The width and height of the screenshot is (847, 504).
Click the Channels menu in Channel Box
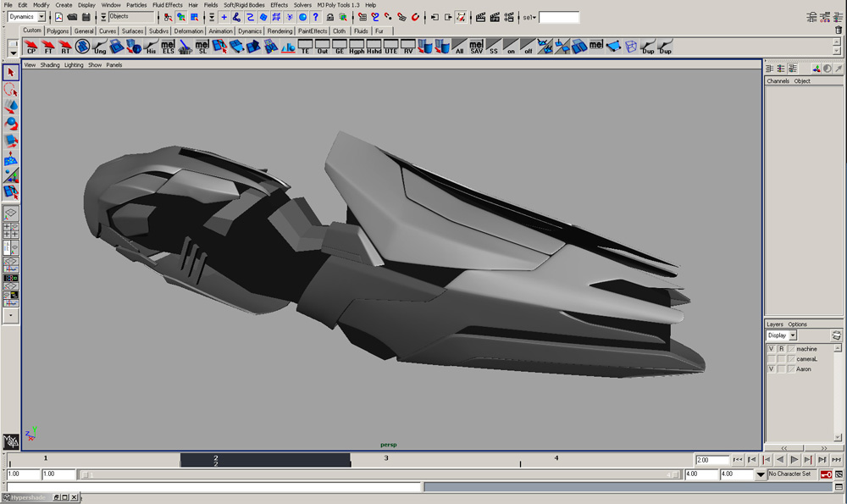tap(778, 81)
